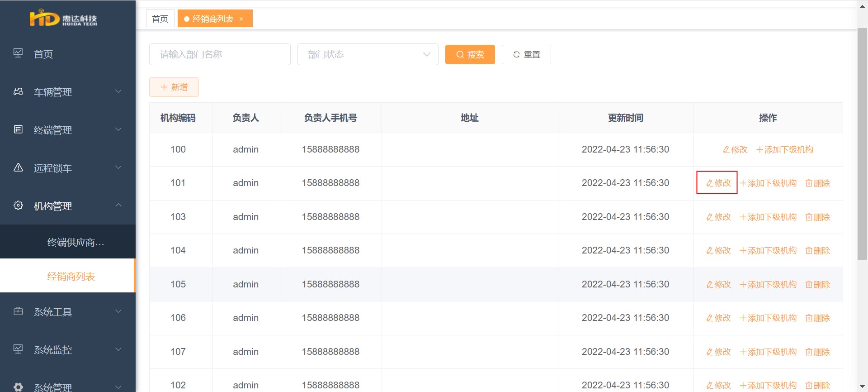Open the 终端供应商 submenu item
868x392 pixels.
coord(68,242)
